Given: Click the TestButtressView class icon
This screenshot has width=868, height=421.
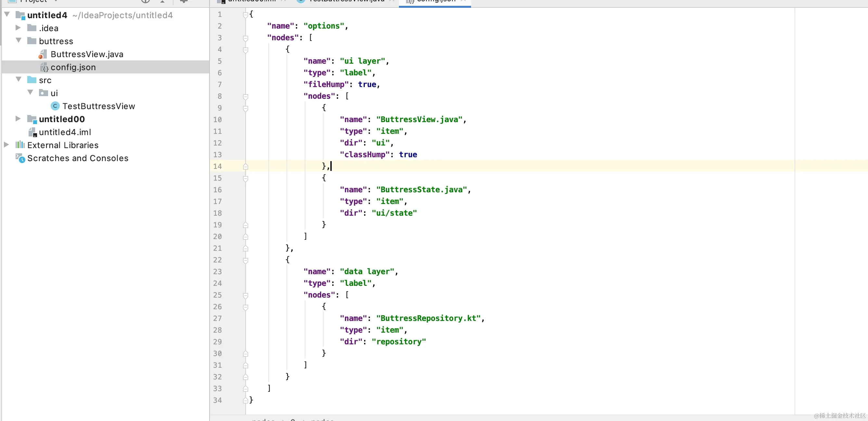Looking at the screenshot, I should [x=55, y=106].
